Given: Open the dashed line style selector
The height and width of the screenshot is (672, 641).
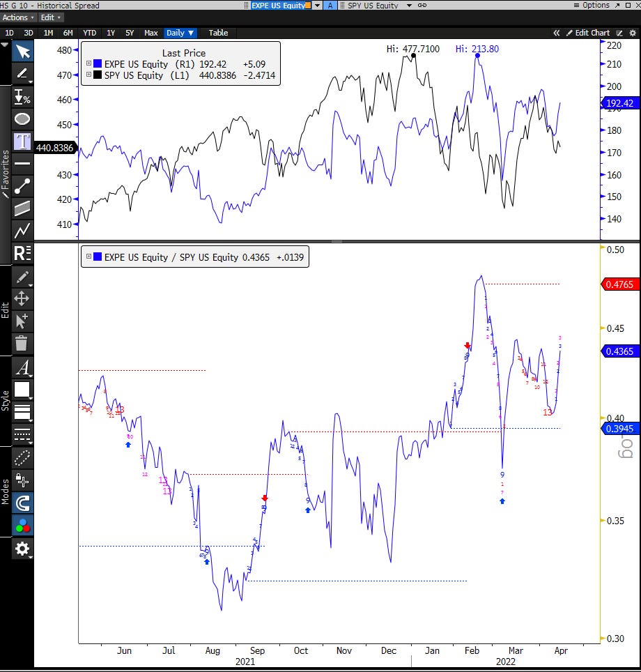Looking at the screenshot, I should [22, 434].
